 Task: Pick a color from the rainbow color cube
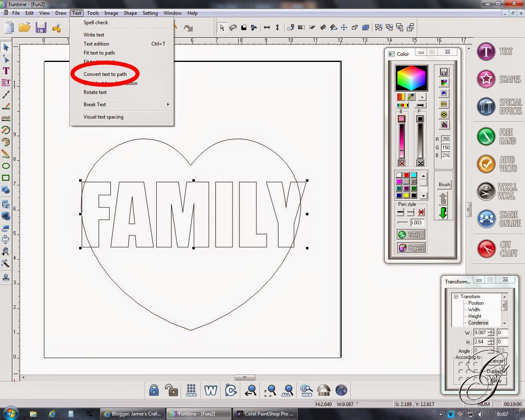coord(411,78)
